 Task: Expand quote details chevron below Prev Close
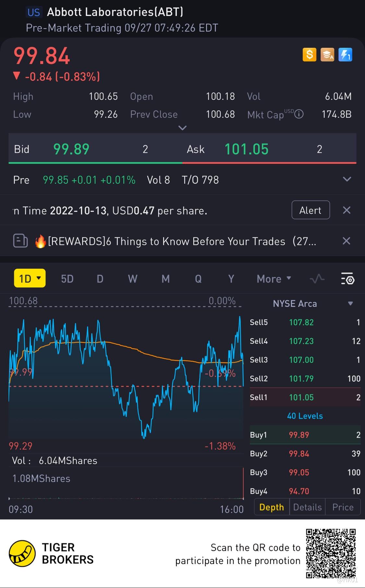coord(183,128)
